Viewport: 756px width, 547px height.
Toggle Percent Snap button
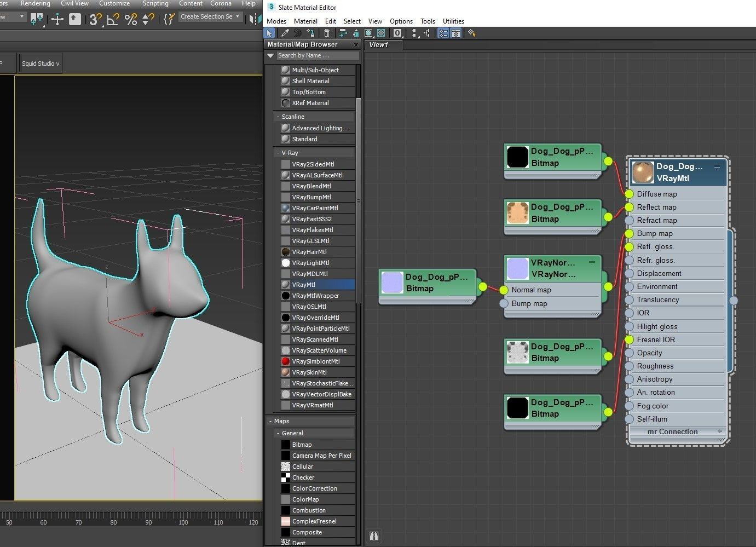[131, 20]
